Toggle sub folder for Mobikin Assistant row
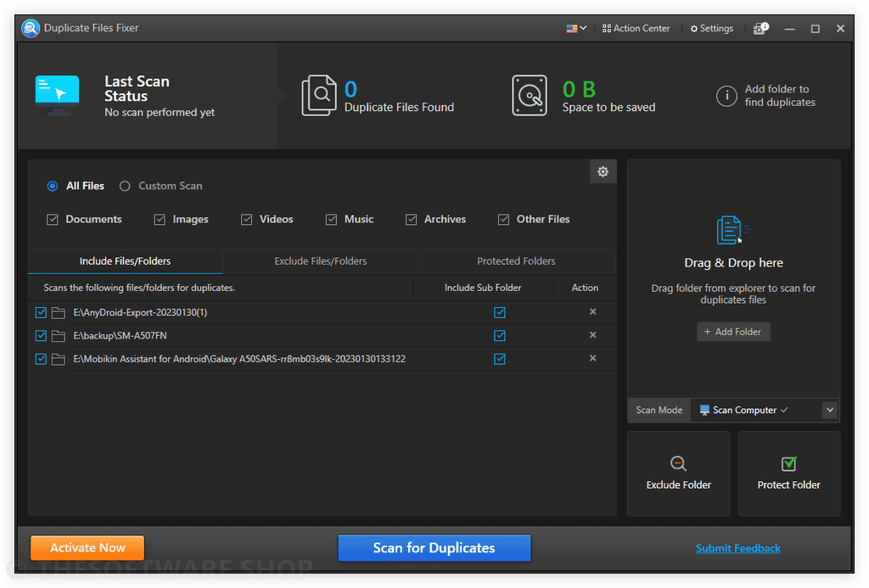This screenshot has height=588, width=869. (500, 359)
